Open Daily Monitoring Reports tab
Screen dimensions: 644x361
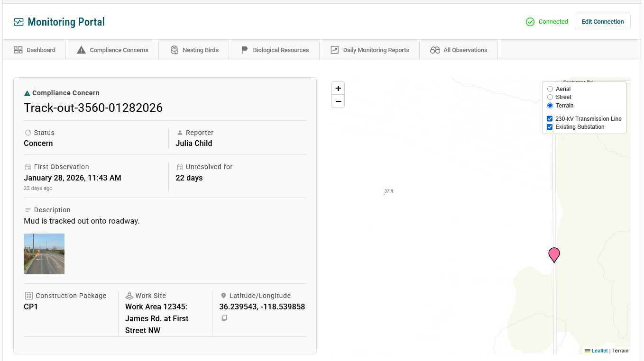(x=370, y=50)
